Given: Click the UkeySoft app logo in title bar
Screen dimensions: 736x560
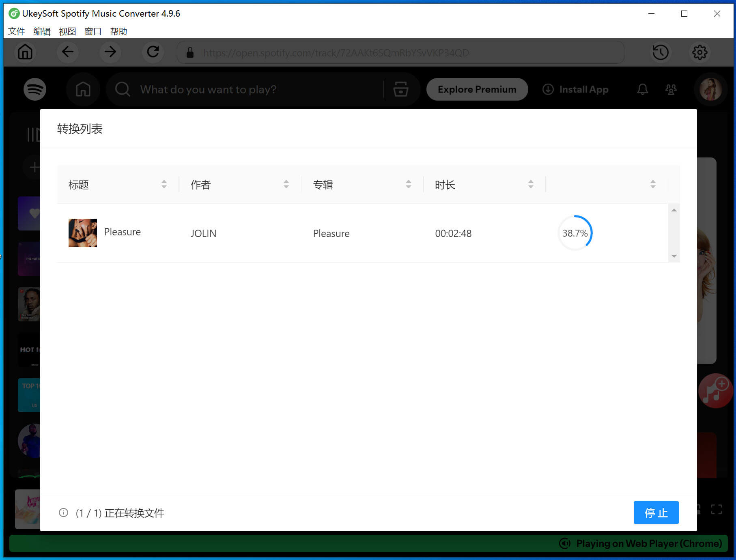Looking at the screenshot, I should 14,13.
